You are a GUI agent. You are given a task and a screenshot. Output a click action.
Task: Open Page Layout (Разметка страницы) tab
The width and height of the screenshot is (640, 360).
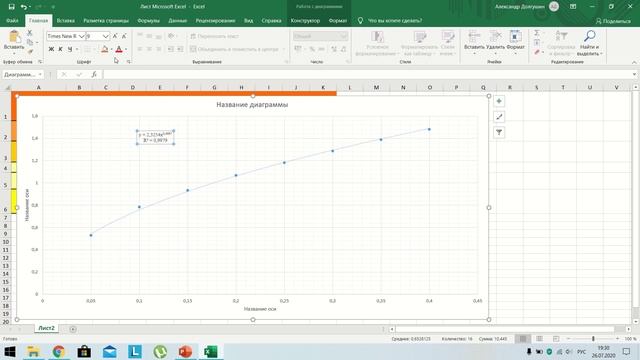pyautogui.click(x=106, y=20)
